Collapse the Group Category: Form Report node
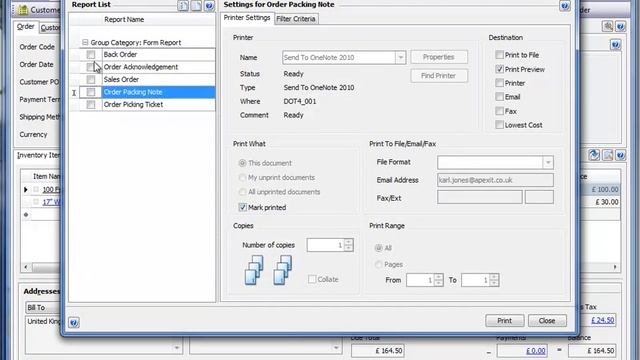This screenshot has width=640, height=360. pos(85,42)
